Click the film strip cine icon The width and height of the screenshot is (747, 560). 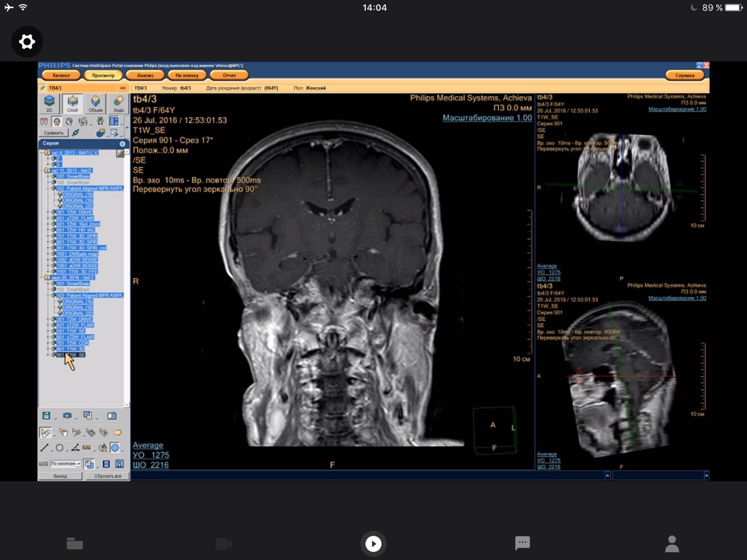(x=106, y=464)
